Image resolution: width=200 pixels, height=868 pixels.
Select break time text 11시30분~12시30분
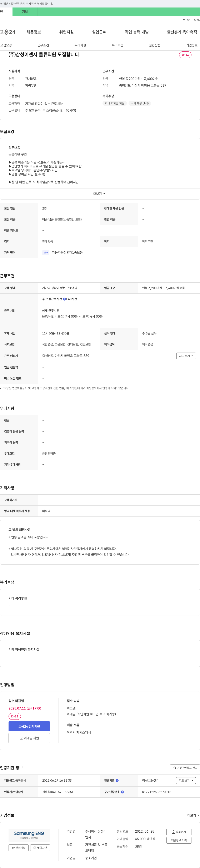click(x=55, y=333)
